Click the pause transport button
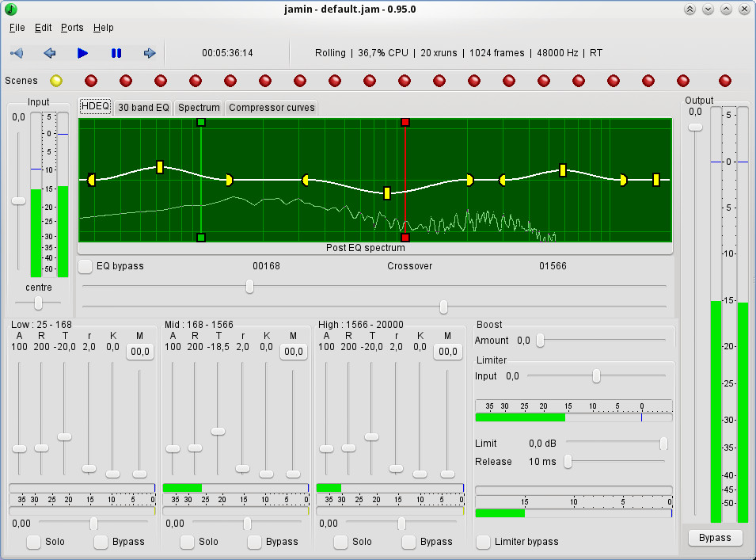 [x=116, y=53]
